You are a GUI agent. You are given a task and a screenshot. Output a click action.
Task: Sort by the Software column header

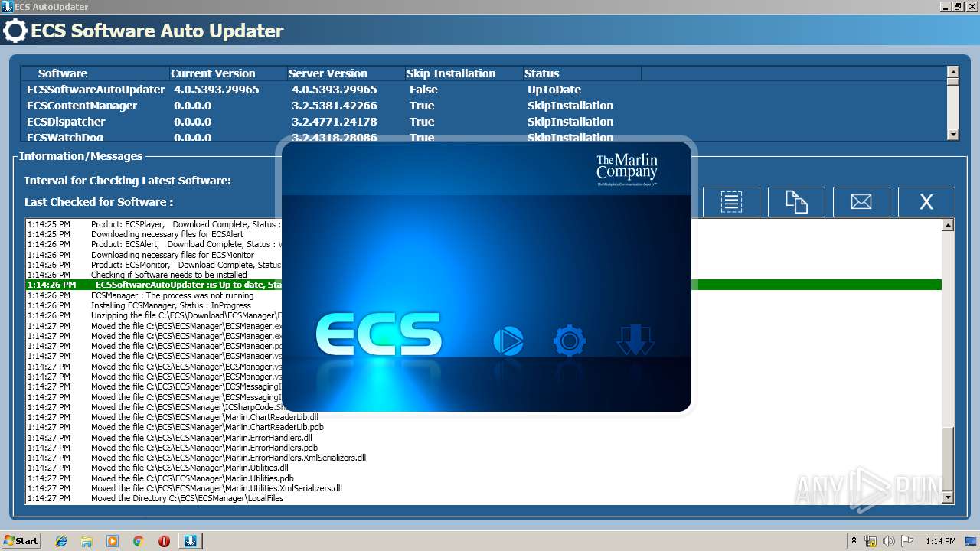point(94,73)
